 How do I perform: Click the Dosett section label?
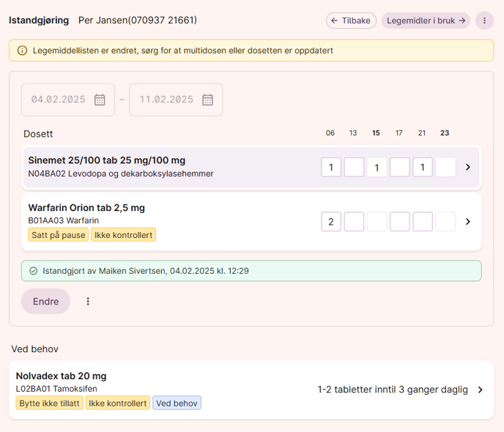coord(38,134)
